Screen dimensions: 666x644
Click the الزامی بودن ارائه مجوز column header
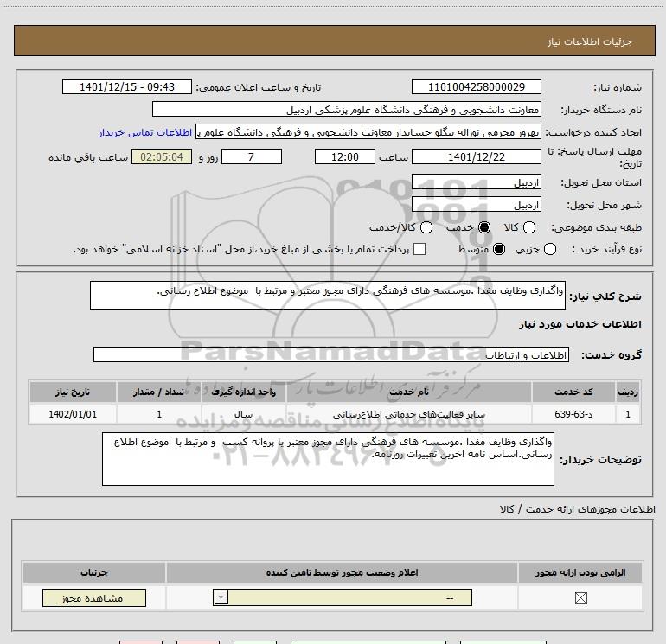click(580, 572)
